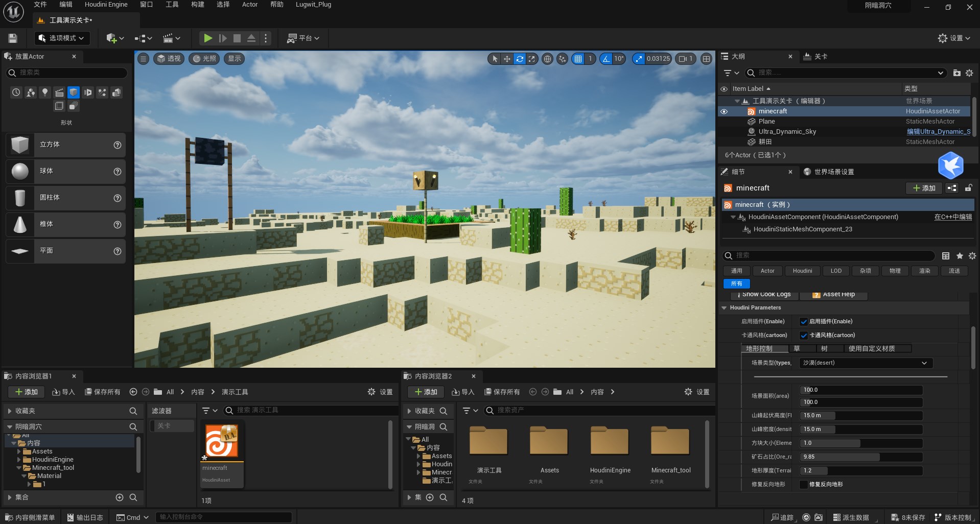Open the cinematics clapperboard dropdown icon
The width and height of the screenshot is (980, 524).
point(172,38)
